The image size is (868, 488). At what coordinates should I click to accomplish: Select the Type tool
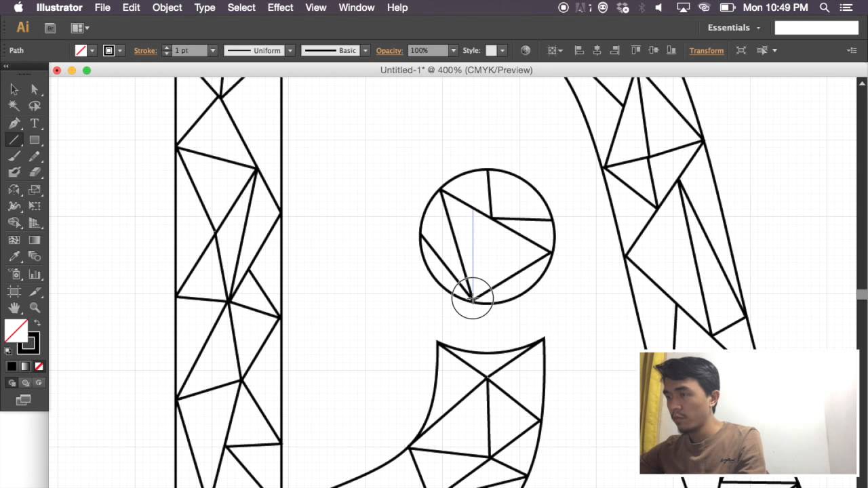pyautogui.click(x=35, y=123)
